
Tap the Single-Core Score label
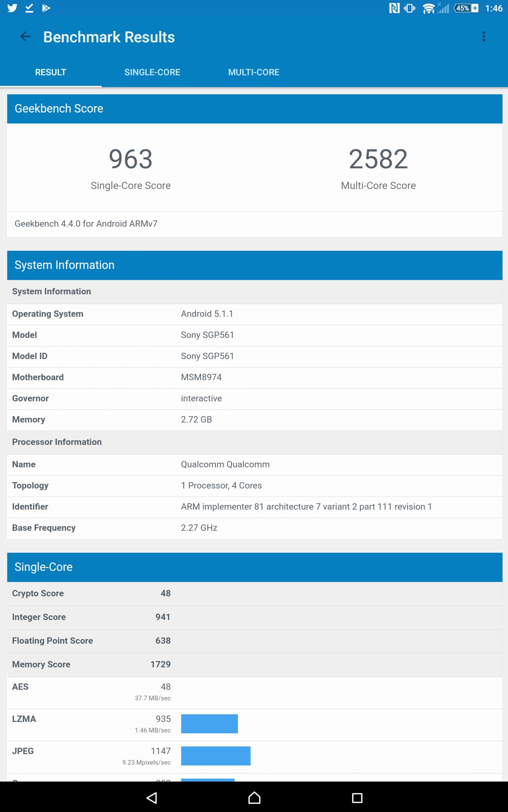(130, 186)
